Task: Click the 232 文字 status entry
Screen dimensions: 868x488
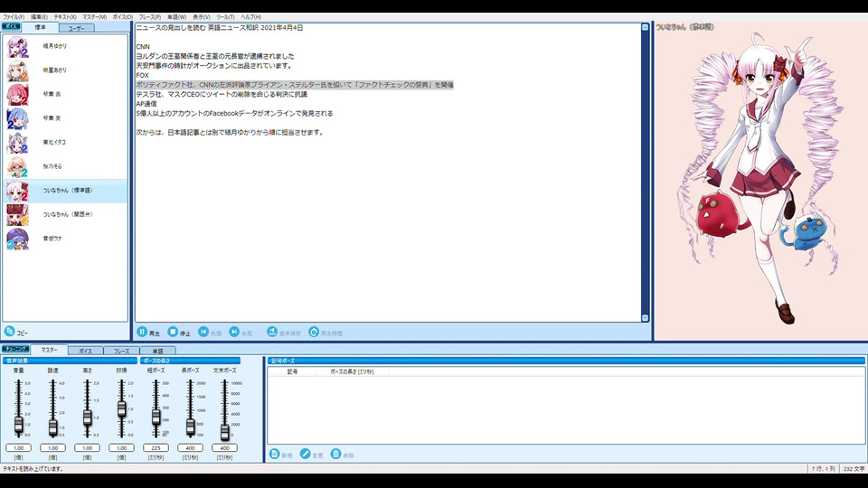Action: tap(854, 469)
